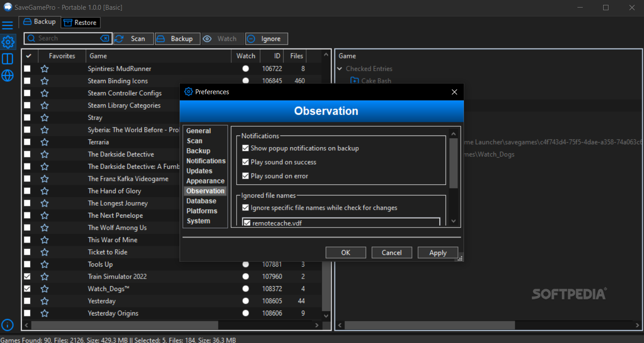Open Scan preferences page
This screenshot has height=343, width=644.
tap(194, 141)
